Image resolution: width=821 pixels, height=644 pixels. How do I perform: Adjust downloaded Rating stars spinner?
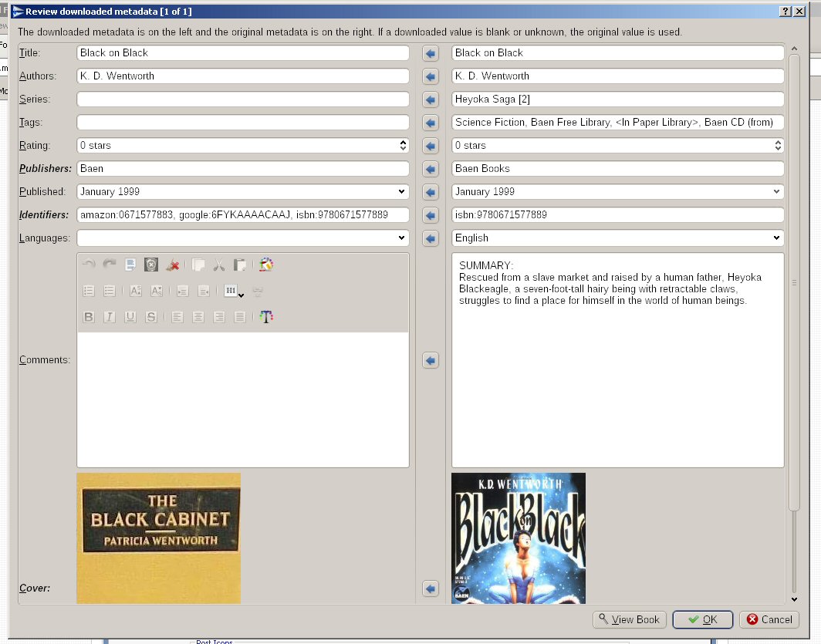point(403,146)
